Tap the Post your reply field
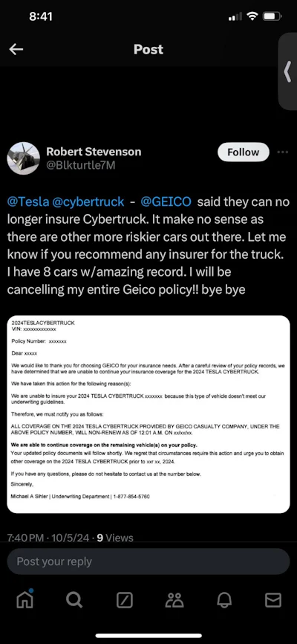The image size is (297, 644). click(148, 561)
